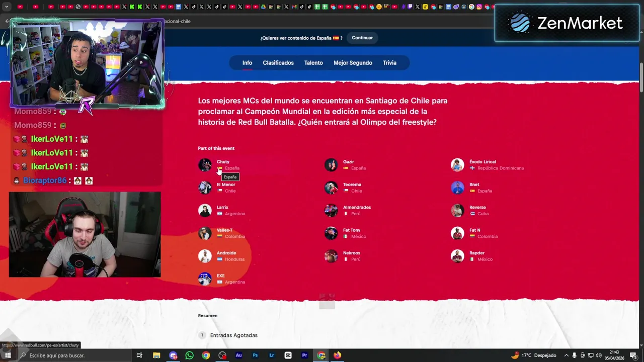Open Task View from the taskbar
This screenshot has height=362, width=644.
click(139, 355)
